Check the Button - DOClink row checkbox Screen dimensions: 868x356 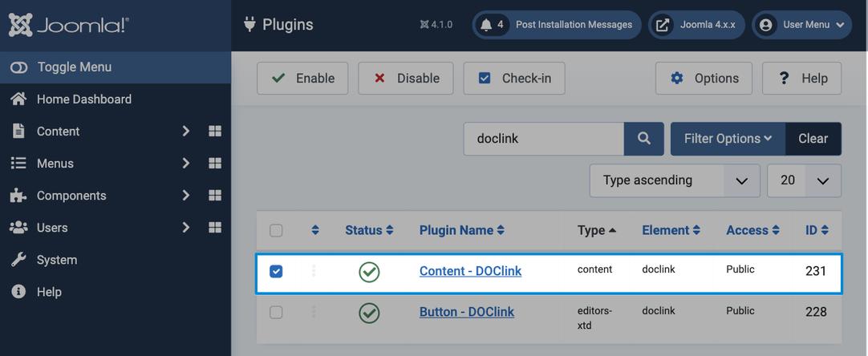pos(276,312)
